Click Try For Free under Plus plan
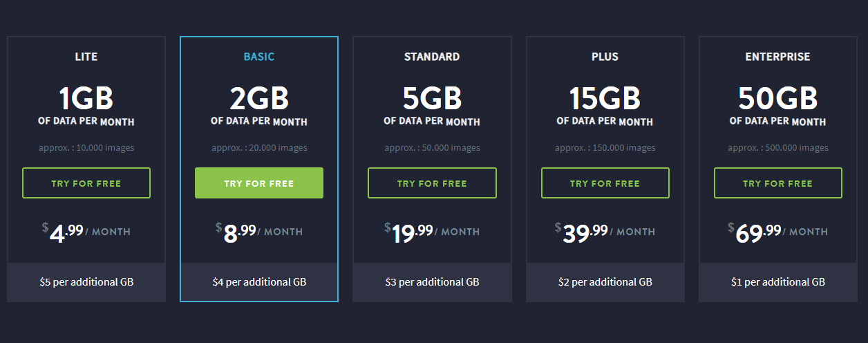Screen dimensions: 868x343 point(605,183)
